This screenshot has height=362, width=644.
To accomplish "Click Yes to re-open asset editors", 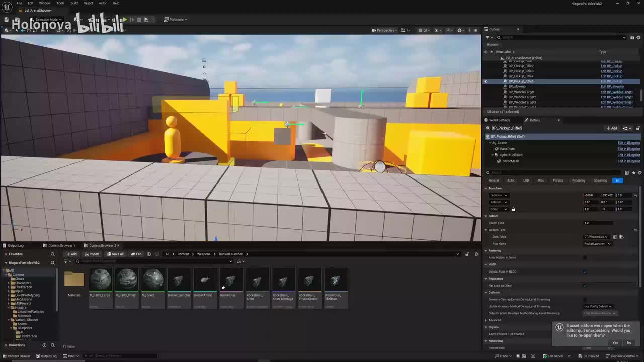I will point(615,343).
